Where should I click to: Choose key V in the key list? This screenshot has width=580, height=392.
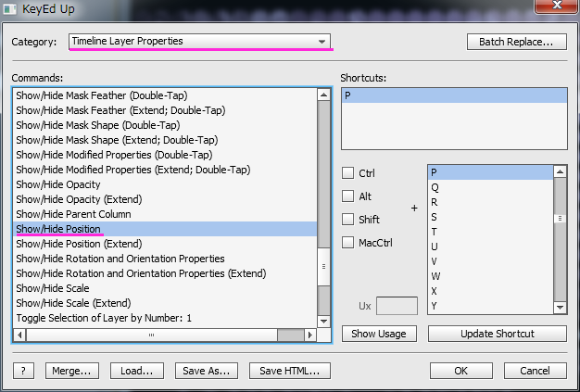[x=490, y=261]
